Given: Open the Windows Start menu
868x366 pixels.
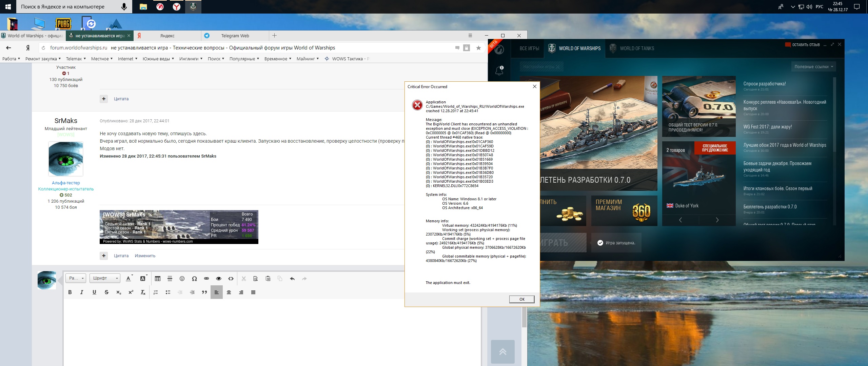Looking at the screenshot, I should pyautogui.click(x=8, y=7).
